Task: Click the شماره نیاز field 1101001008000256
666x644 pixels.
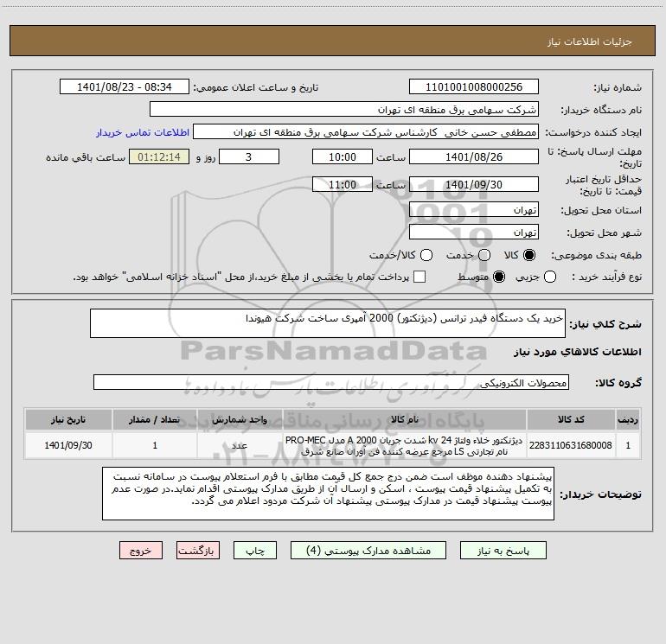Action: click(474, 87)
